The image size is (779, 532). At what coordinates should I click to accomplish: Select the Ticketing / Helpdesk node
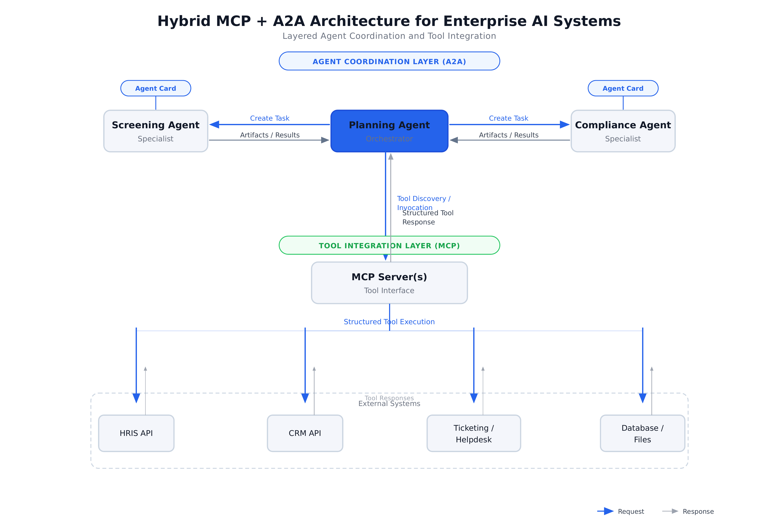click(473, 433)
